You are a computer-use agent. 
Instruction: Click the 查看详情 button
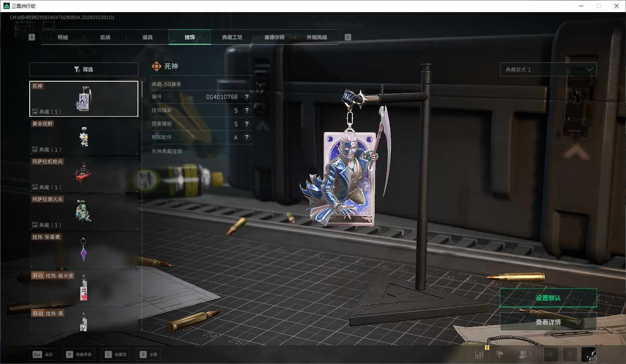548,322
